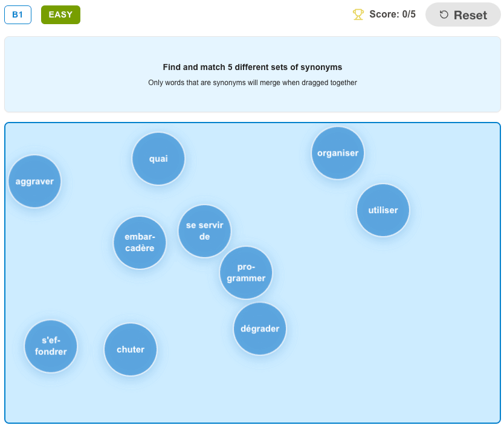This screenshot has height=428, width=504.
Task: Click the subtitle about merging synonyms
Action: [x=252, y=82]
